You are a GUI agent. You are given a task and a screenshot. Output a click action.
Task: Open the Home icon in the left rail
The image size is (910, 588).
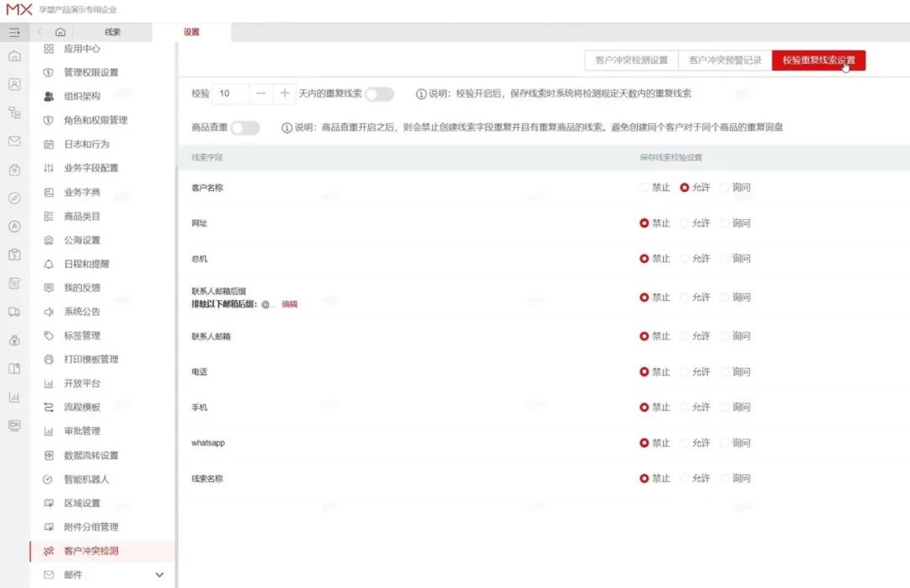[13, 56]
